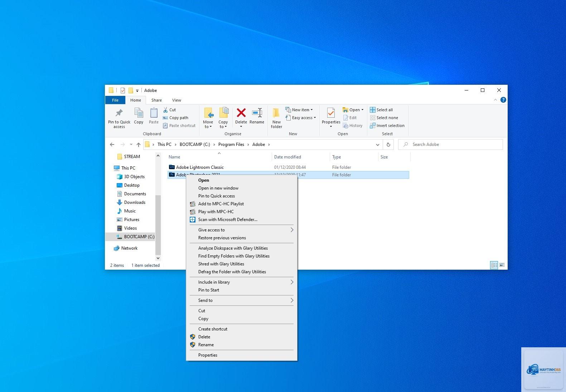This screenshot has height=392, width=566.
Task: Choose Delete in the context menu
Action: coord(242,337)
